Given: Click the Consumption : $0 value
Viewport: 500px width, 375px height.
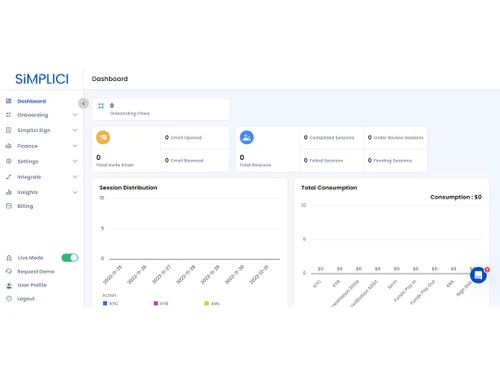Looking at the screenshot, I should [x=456, y=197].
